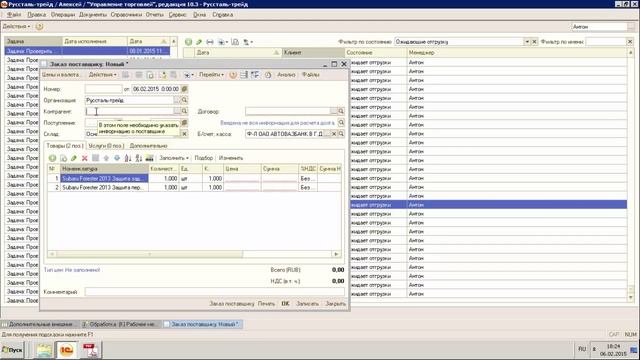Click the RU language indicator in the system tray

click(582, 349)
